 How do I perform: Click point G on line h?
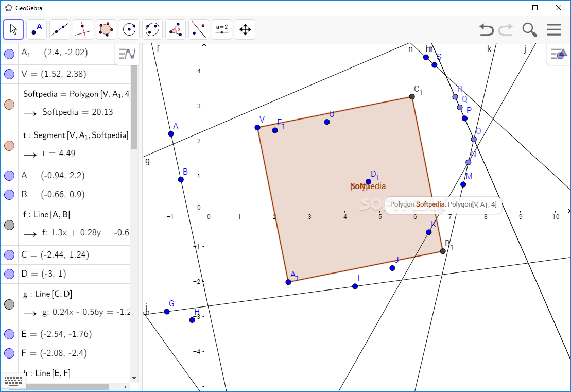click(167, 312)
